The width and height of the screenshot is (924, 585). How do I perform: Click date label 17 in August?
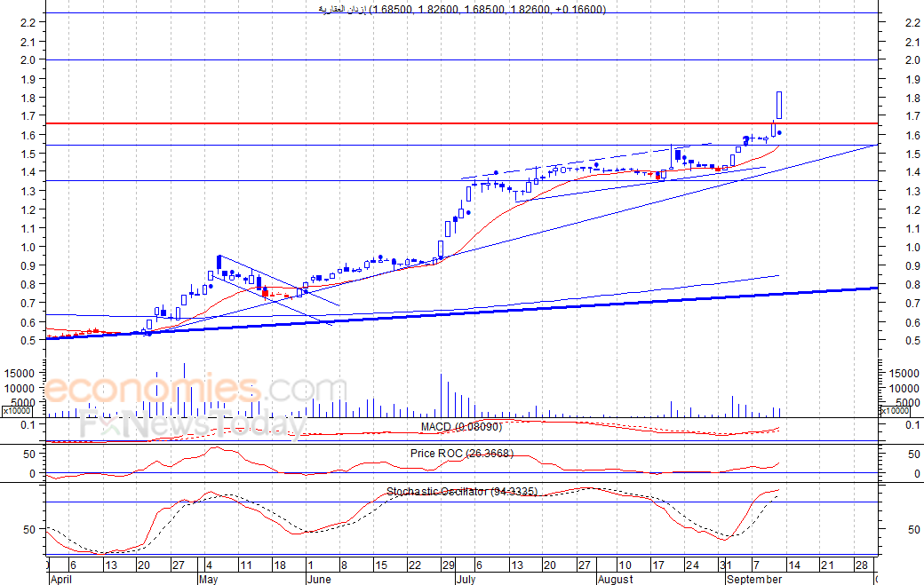[658, 565]
